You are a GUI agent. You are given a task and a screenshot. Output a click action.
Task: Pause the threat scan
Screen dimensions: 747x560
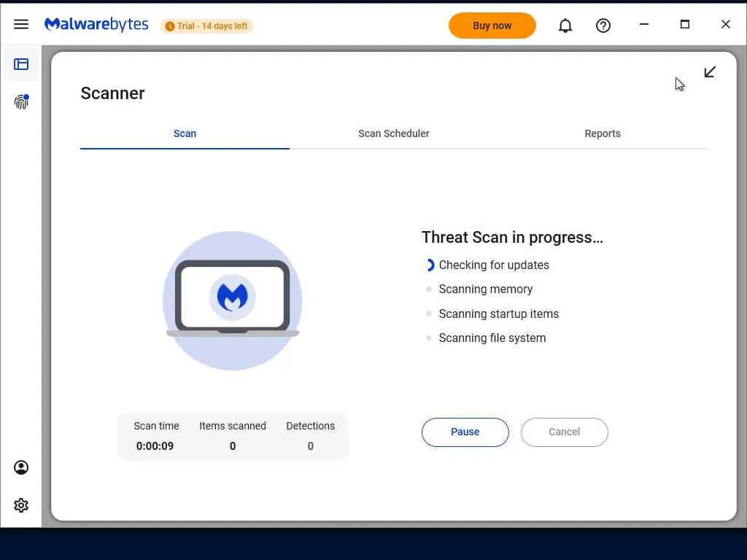[465, 432]
